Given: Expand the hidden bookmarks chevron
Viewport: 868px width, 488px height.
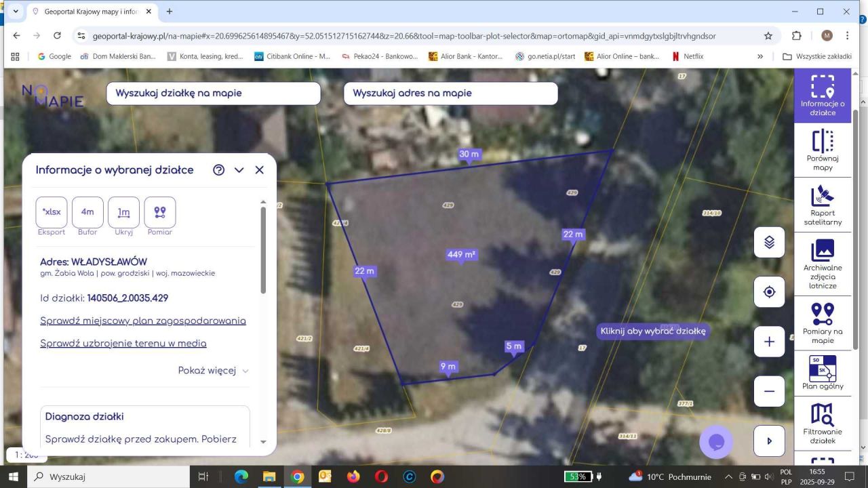Looking at the screenshot, I should (760, 56).
